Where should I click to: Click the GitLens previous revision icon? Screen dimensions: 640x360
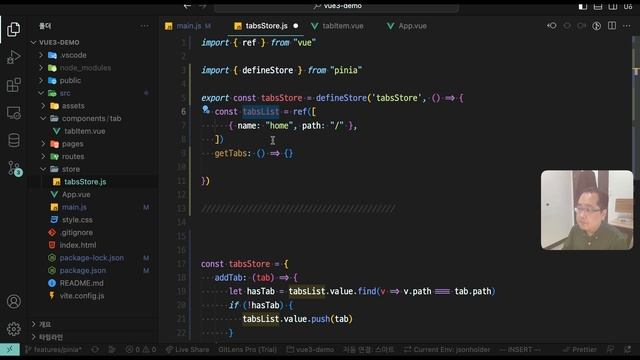coord(552,26)
